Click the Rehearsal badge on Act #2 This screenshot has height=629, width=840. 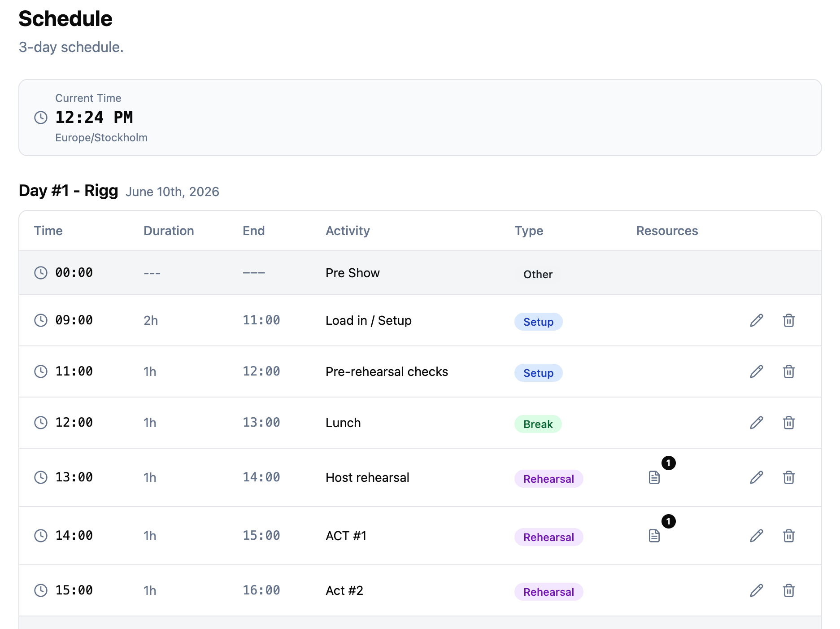(548, 592)
